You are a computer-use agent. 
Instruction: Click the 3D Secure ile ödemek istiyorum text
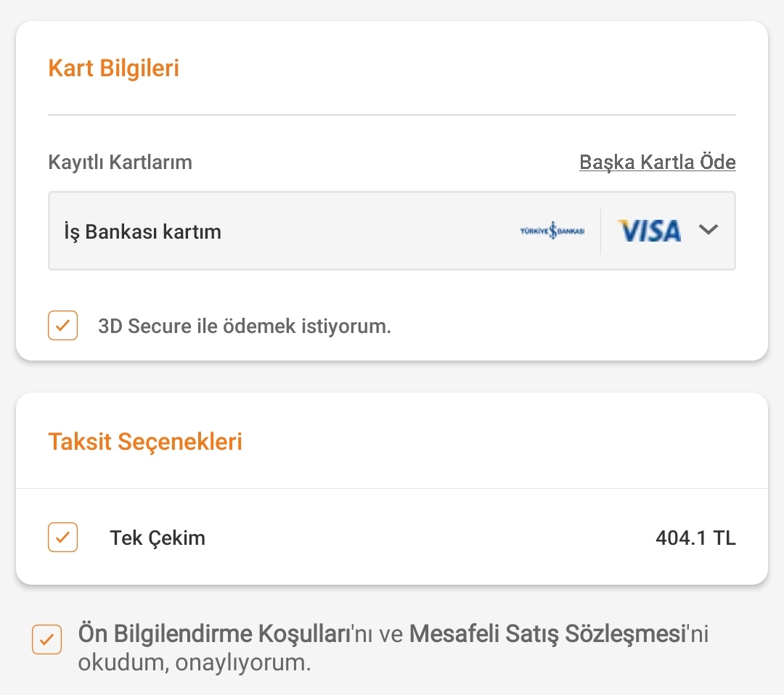tap(245, 326)
